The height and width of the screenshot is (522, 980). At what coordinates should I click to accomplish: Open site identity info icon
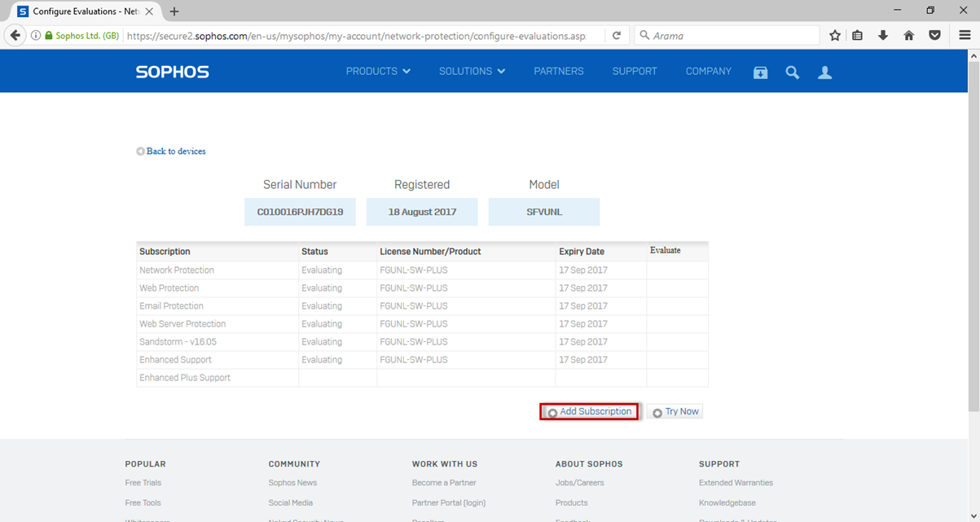point(36,36)
